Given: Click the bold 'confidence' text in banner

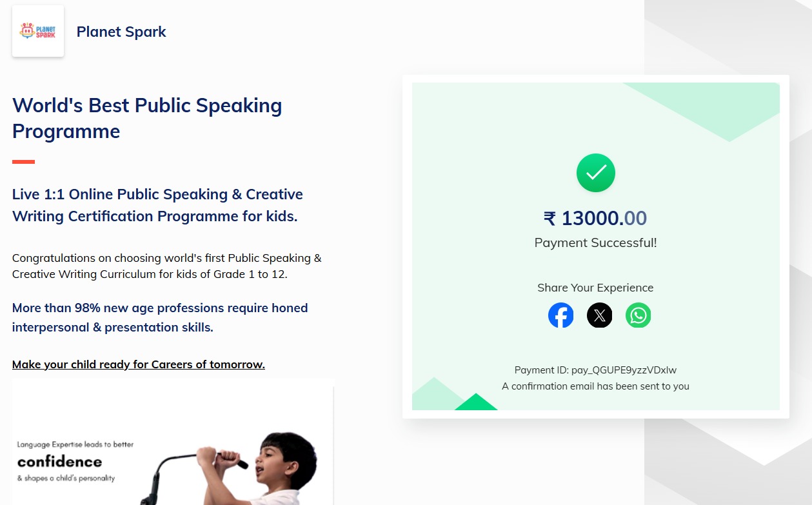Looking at the screenshot, I should (59, 462).
